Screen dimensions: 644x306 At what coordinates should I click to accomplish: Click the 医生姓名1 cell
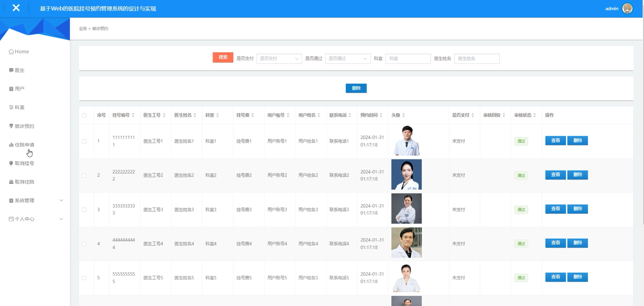[184, 141]
